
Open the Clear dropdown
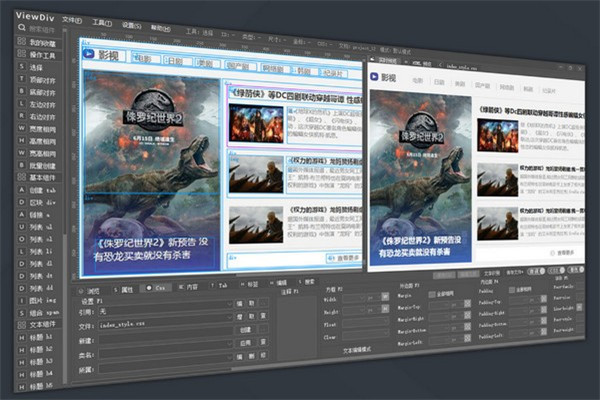[365, 335]
